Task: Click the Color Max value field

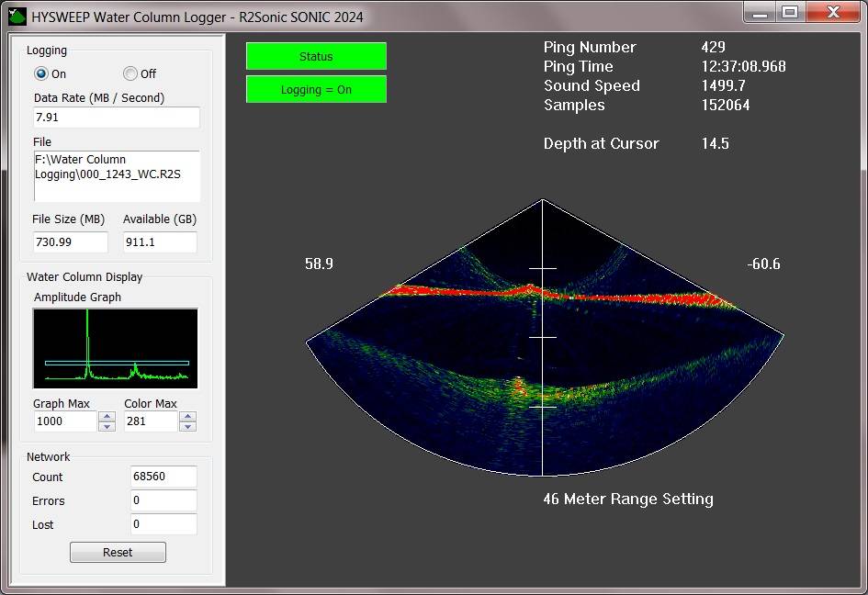Action: pos(150,421)
